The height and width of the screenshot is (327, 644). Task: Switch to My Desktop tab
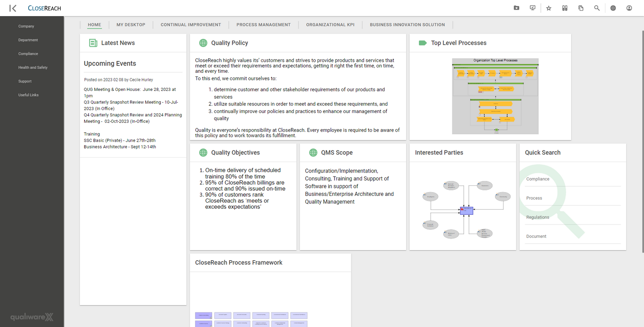coord(131,25)
